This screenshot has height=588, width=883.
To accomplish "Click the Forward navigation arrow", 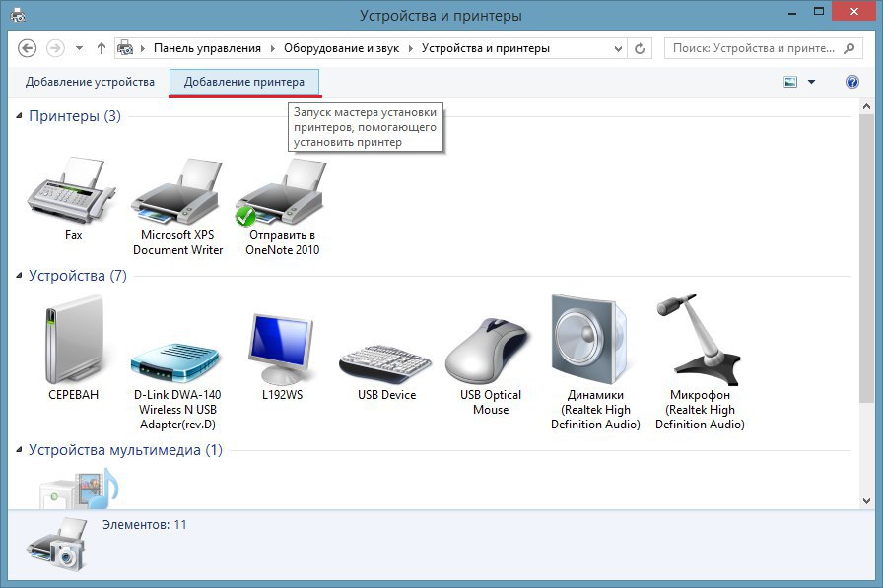I will (x=55, y=48).
